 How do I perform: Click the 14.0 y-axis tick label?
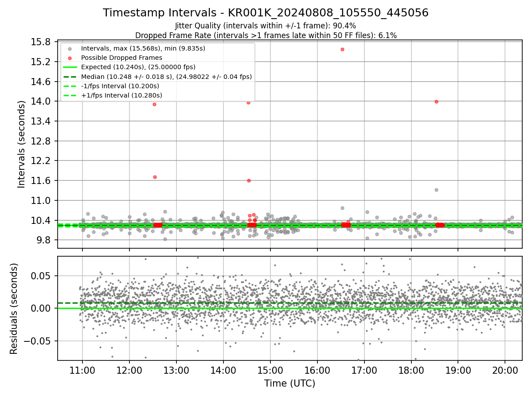pos(41,101)
